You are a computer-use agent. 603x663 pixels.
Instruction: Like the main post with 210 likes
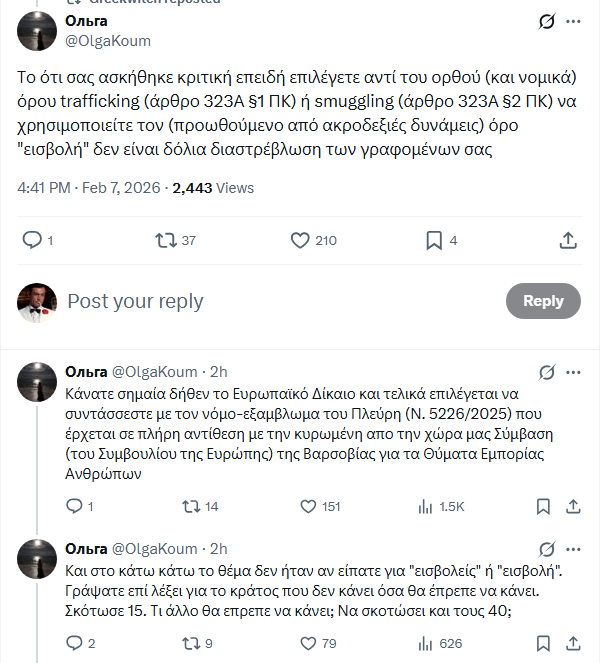pos(300,240)
